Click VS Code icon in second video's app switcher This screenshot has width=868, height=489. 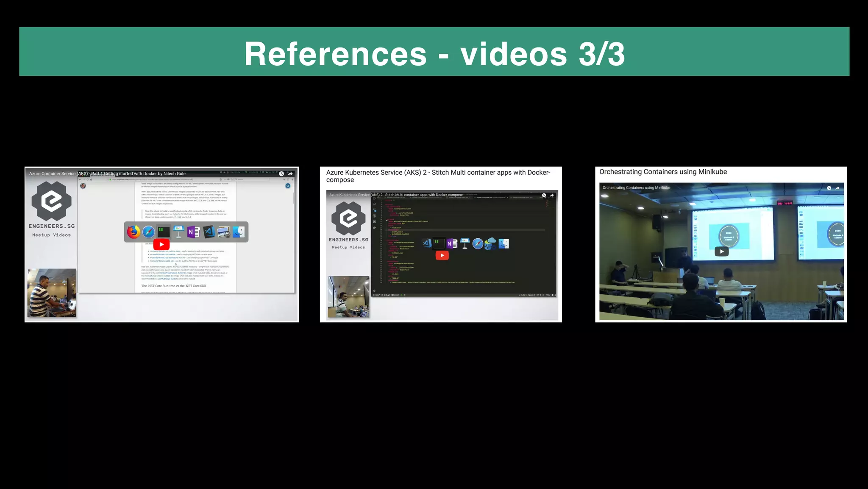(x=427, y=243)
